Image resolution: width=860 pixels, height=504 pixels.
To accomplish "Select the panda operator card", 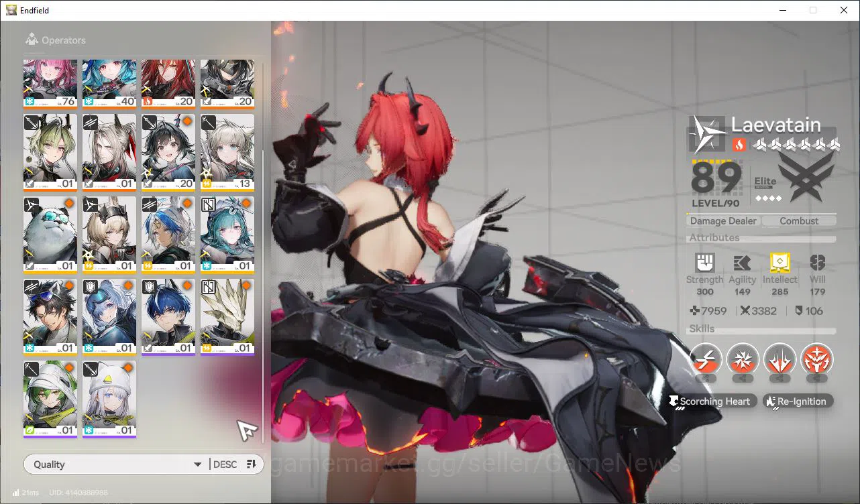I will (x=50, y=235).
